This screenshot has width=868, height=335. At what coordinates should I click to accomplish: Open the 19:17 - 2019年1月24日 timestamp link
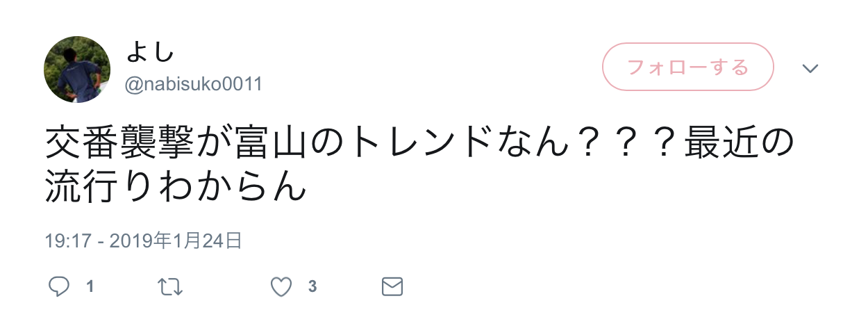coord(143,241)
